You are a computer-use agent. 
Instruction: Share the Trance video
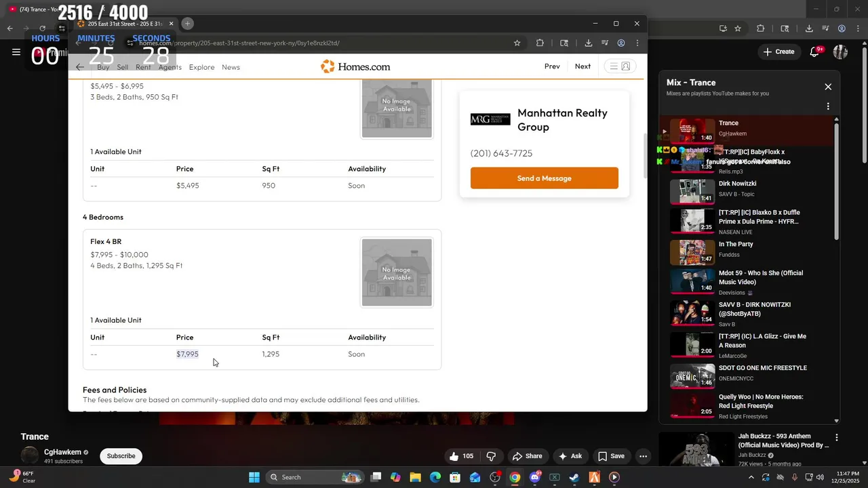527,456
